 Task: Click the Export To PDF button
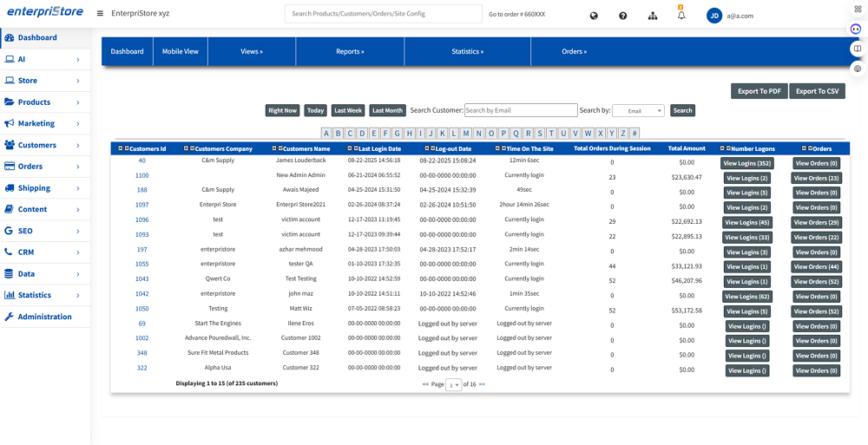point(759,91)
